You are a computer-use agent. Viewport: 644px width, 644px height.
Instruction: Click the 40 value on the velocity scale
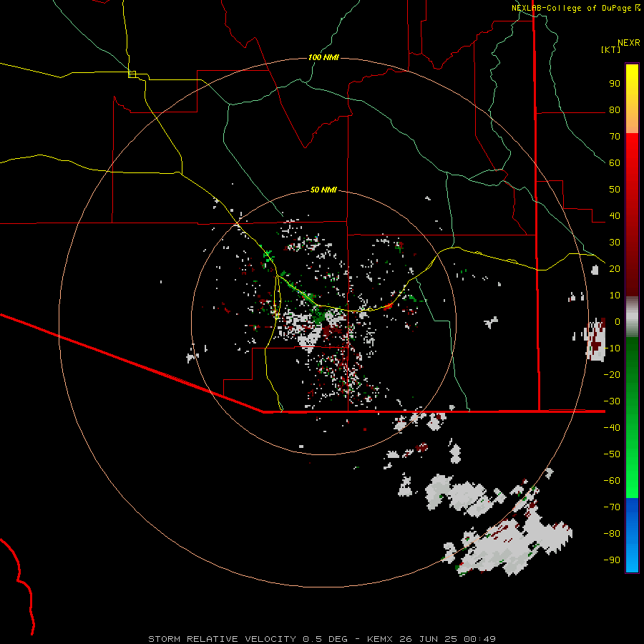pyautogui.click(x=615, y=216)
